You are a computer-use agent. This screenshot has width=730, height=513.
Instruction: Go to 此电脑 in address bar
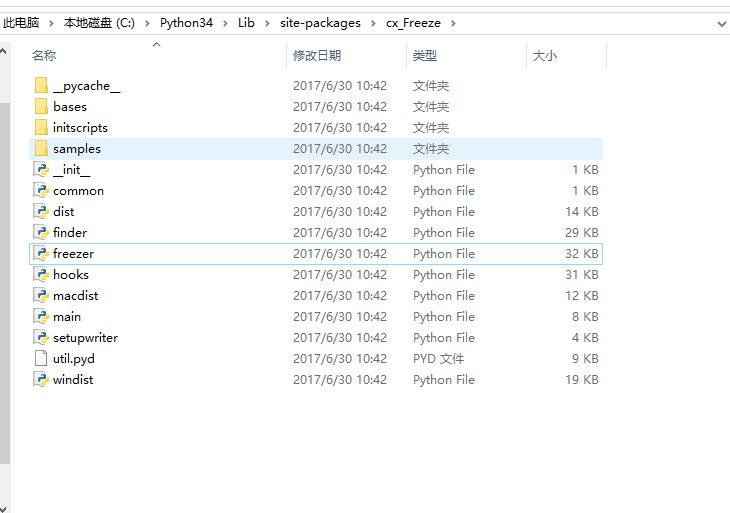[x=20, y=23]
